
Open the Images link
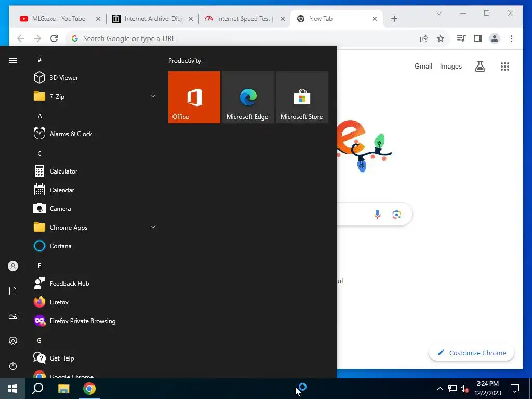pos(451,66)
